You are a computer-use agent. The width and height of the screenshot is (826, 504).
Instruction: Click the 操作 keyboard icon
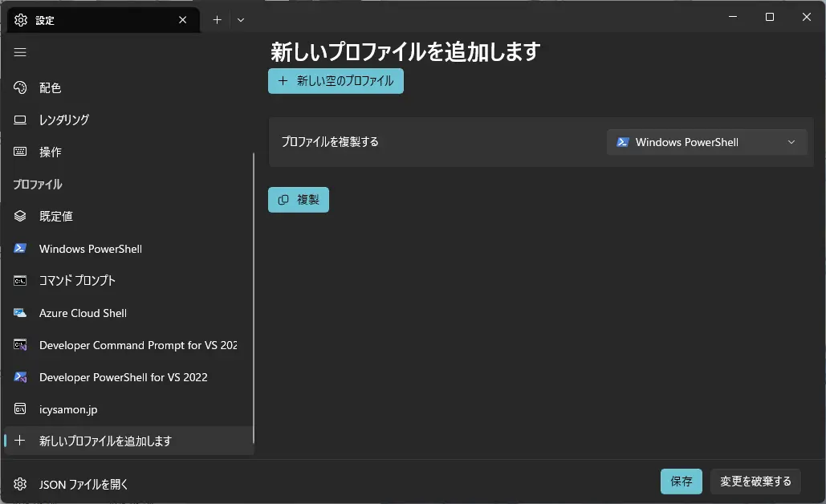tap(20, 152)
